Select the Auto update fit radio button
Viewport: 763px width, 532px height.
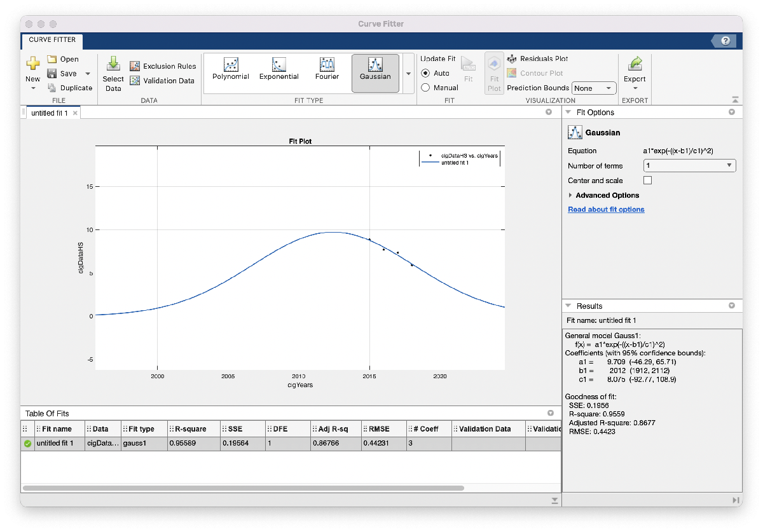point(425,73)
